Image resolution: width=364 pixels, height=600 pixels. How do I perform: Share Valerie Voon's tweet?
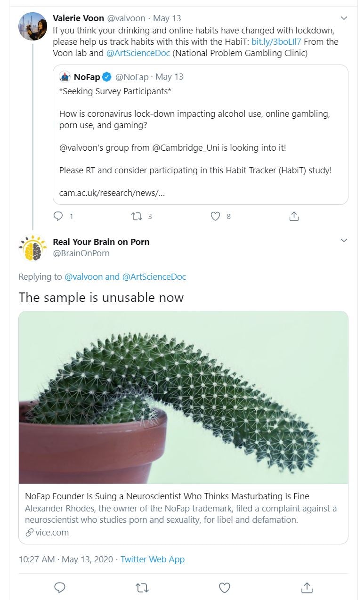(x=294, y=216)
